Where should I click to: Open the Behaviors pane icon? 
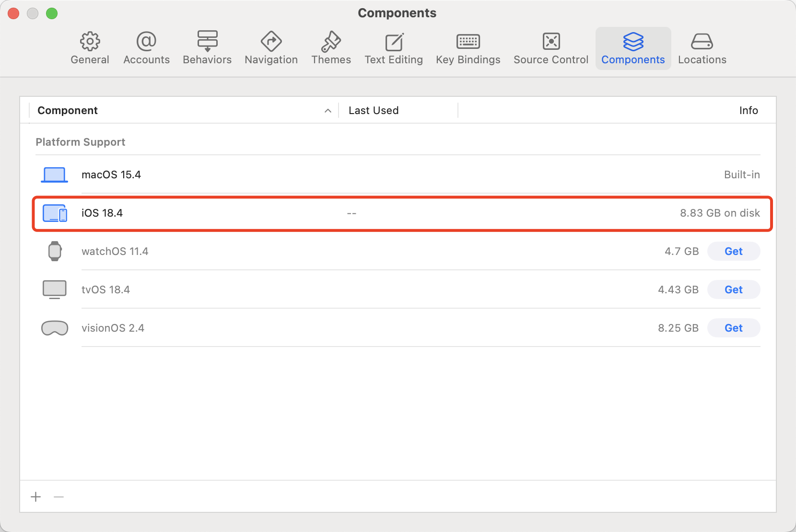pos(207,42)
